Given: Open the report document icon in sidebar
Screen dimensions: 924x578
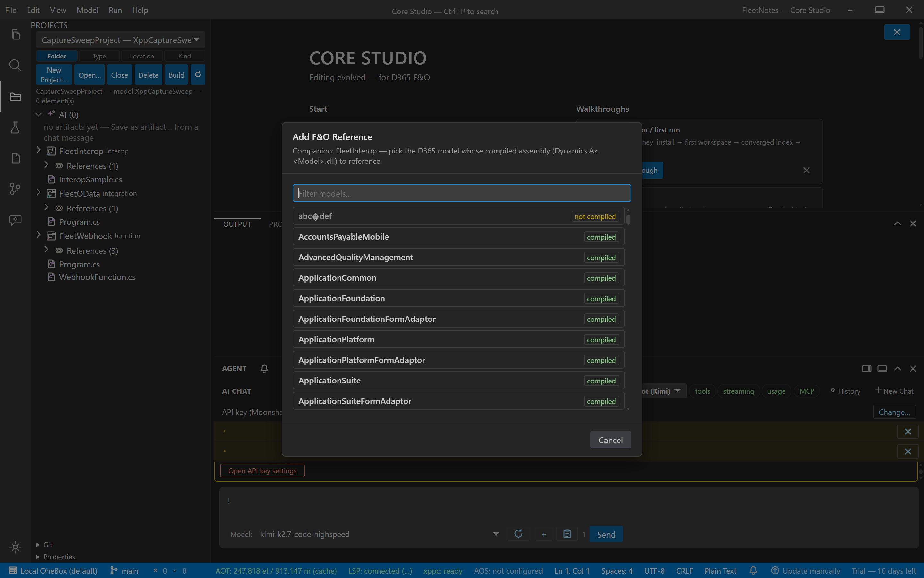Looking at the screenshot, I should pos(15,158).
